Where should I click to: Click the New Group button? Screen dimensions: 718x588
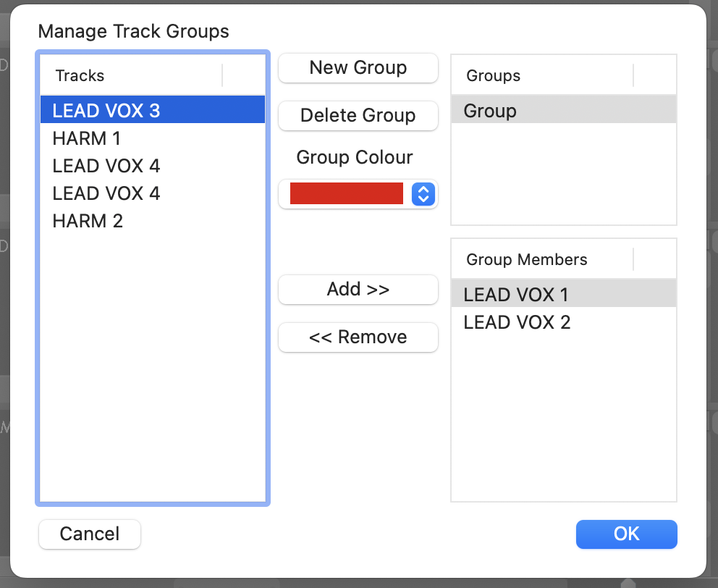point(358,68)
